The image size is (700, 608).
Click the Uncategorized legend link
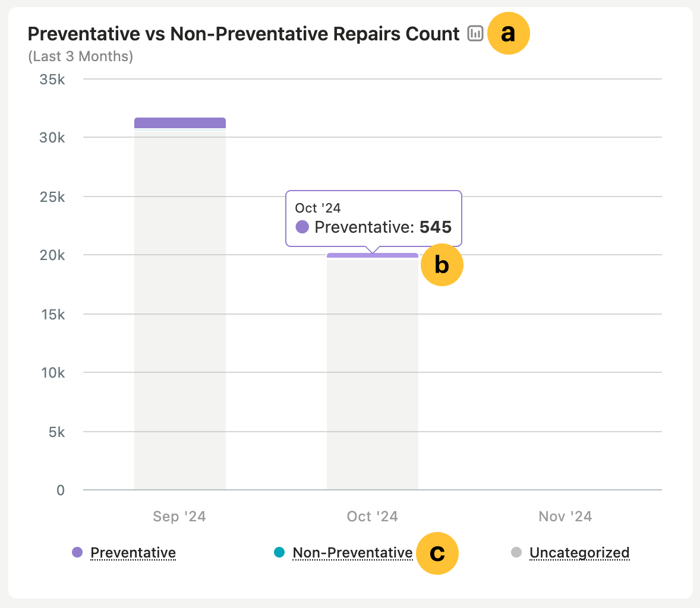pyautogui.click(x=579, y=552)
